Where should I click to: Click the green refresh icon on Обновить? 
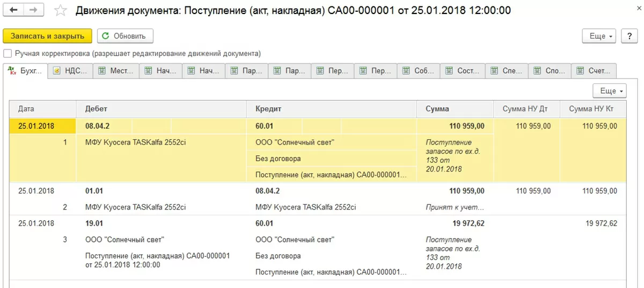[x=106, y=36]
